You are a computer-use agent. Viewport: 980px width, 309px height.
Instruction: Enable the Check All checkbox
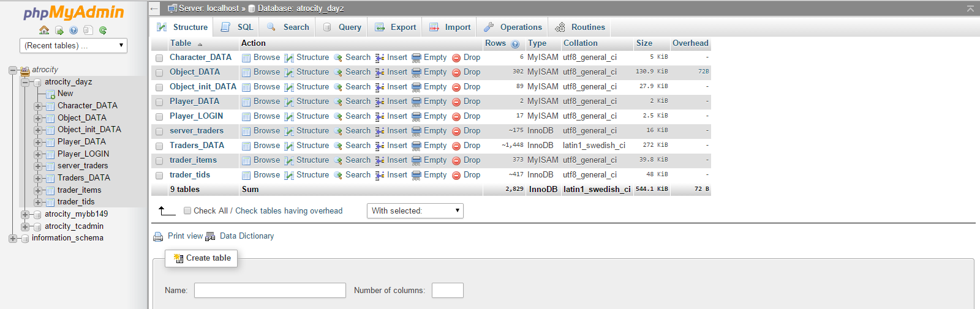coord(187,210)
